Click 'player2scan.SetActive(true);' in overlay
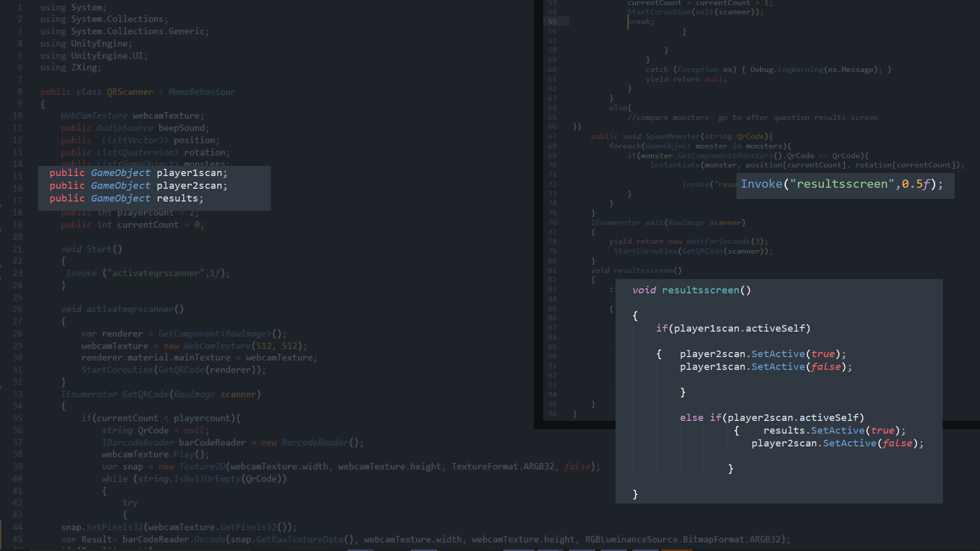980x551 pixels. coord(763,354)
